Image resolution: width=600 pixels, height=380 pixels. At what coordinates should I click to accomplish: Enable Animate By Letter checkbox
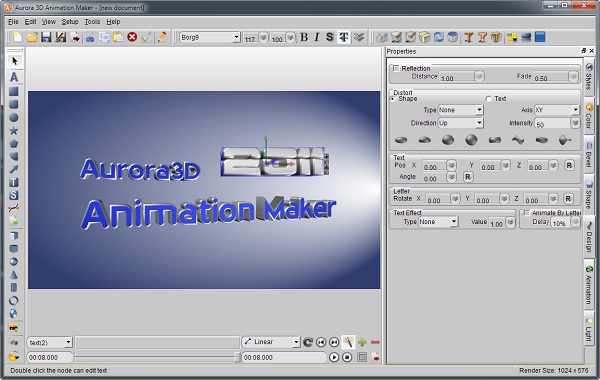pyautogui.click(x=526, y=213)
